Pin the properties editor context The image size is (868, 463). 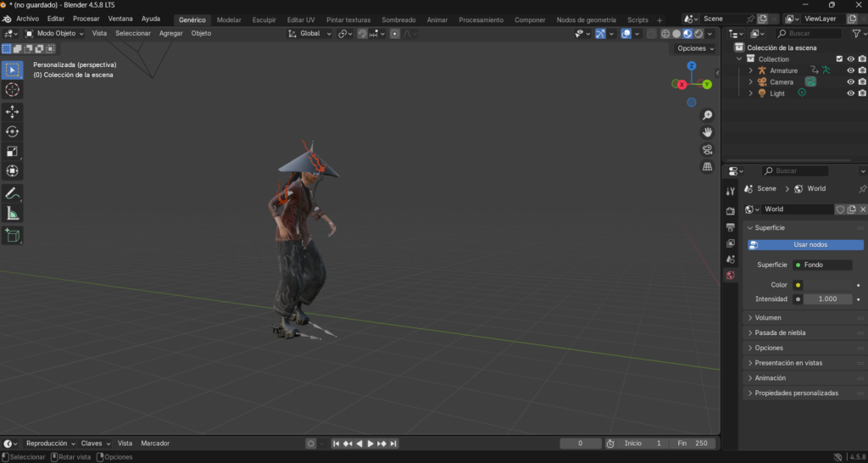pos(862,189)
